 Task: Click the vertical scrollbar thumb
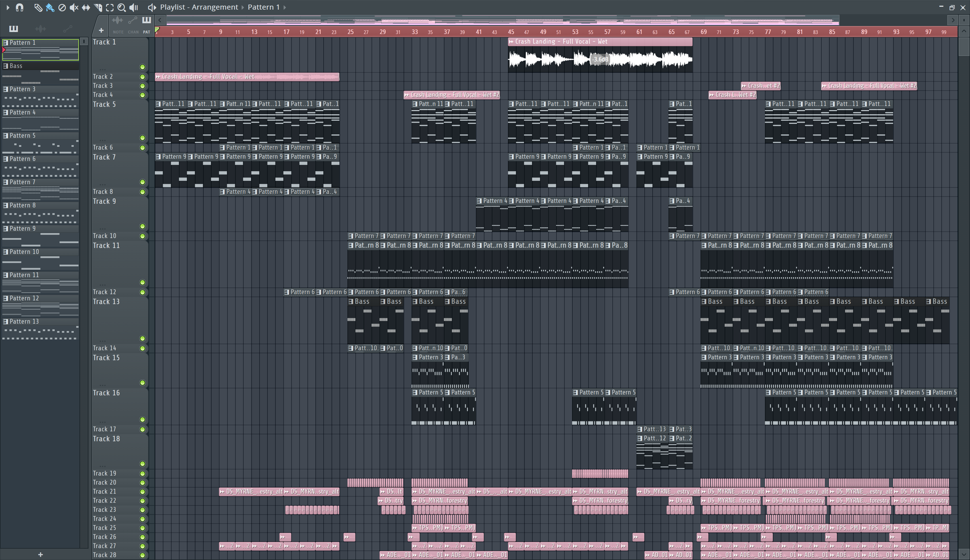pyautogui.click(x=963, y=47)
